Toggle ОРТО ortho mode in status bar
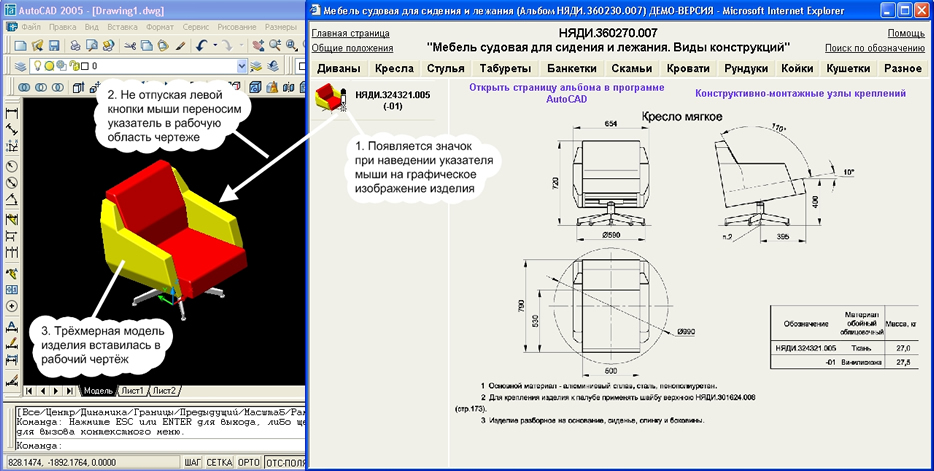The width and height of the screenshot is (934, 471). coord(249,463)
